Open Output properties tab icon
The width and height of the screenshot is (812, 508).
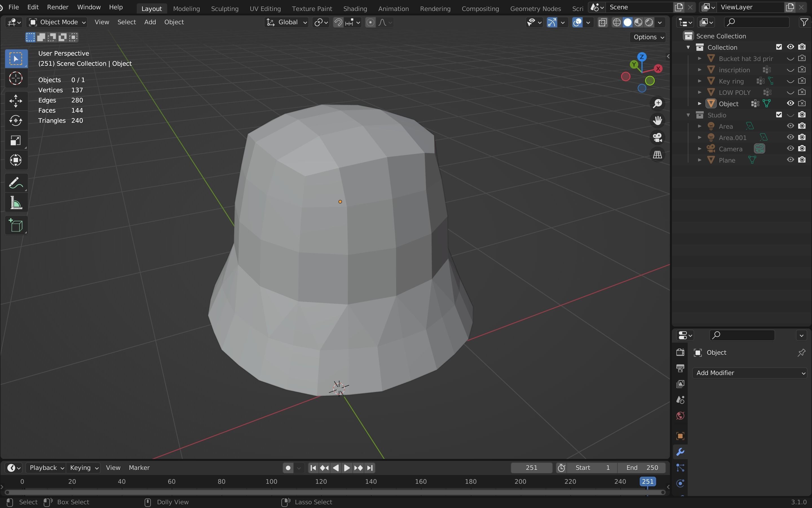point(680,368)
